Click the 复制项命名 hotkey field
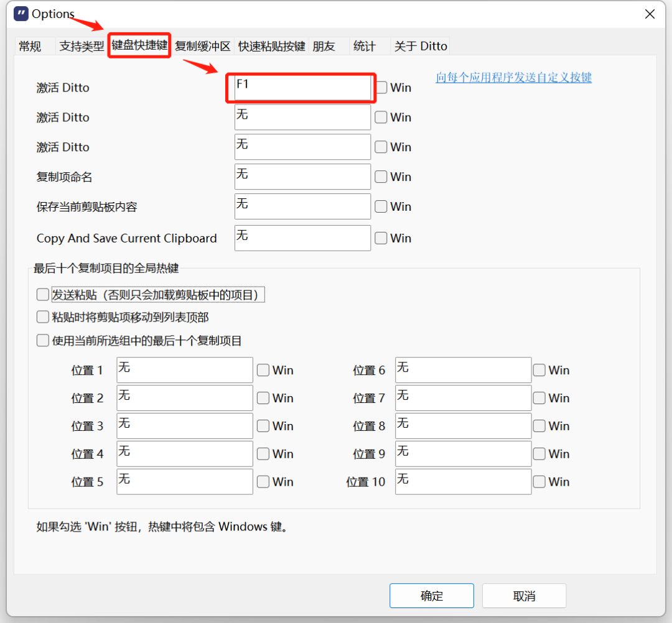Image resolution: width=672 pixels, height=623 pixels. tap(302, 177)
